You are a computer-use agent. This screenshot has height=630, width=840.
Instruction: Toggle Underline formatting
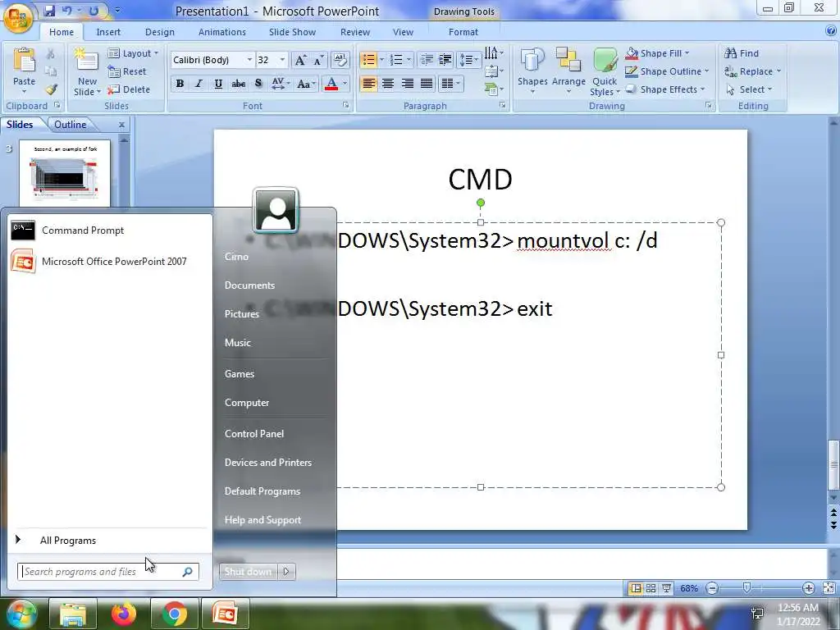click(218, 84)
